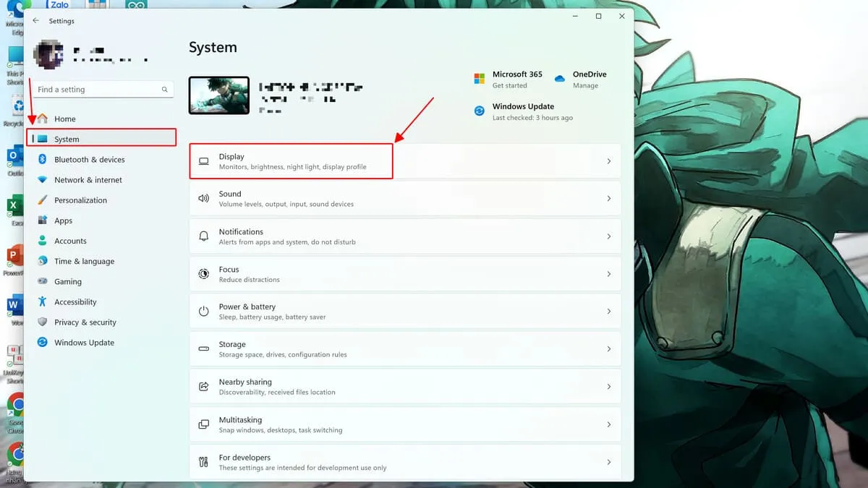Click the Microsoft 365 logo icon
Screen dimensions: 868x488
[x=479, y=79]
